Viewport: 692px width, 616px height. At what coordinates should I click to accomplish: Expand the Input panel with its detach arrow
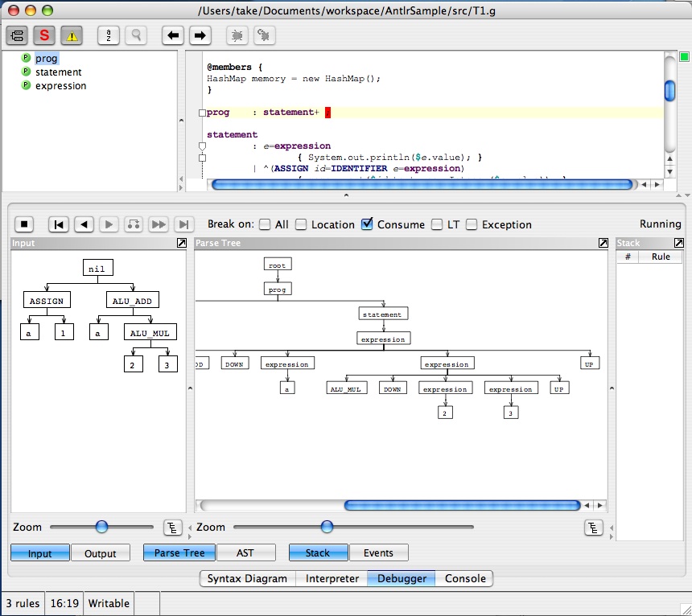[181, 242]
